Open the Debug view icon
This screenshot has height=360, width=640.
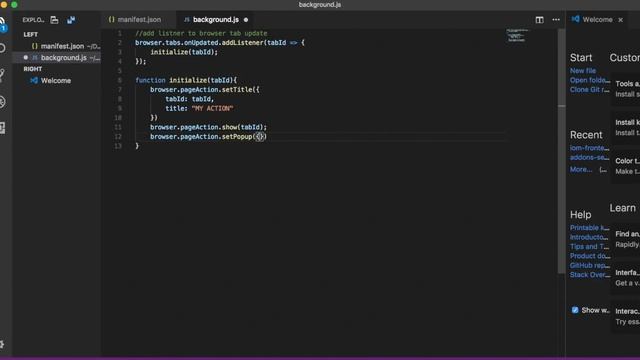click(x=2, y=101)
